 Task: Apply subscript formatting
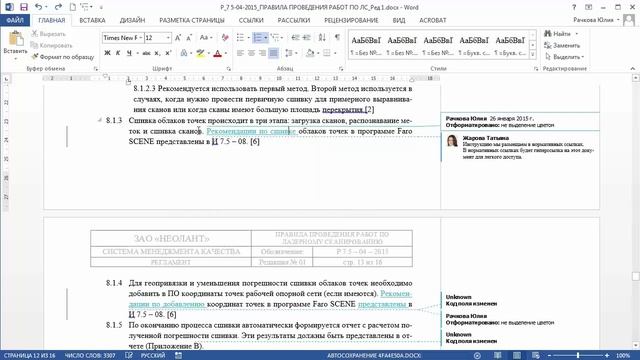click(157, 53)
